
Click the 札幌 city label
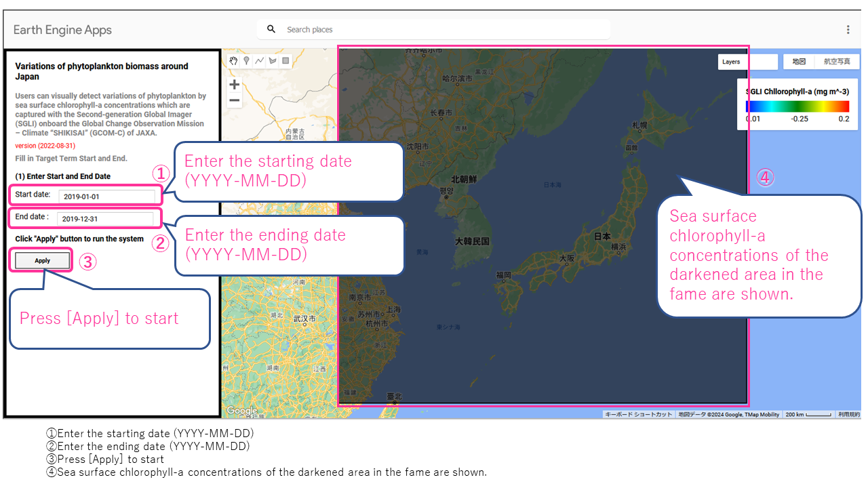(639, 125)
